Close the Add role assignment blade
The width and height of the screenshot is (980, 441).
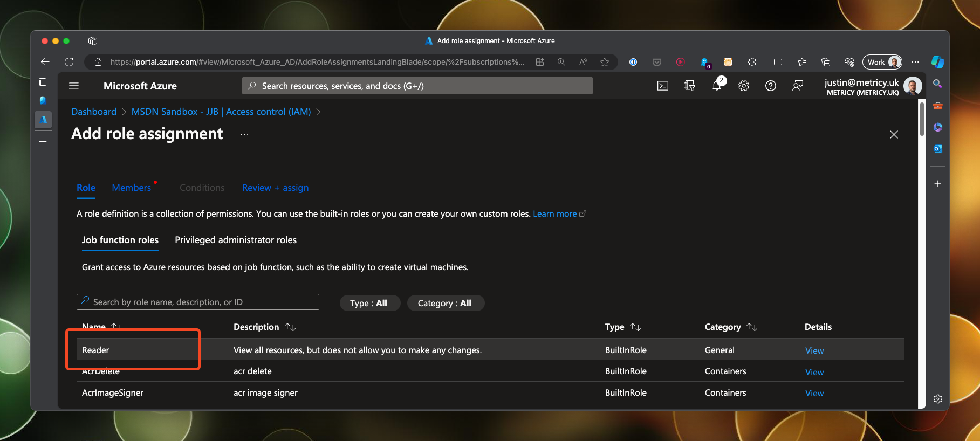point(894,134)
